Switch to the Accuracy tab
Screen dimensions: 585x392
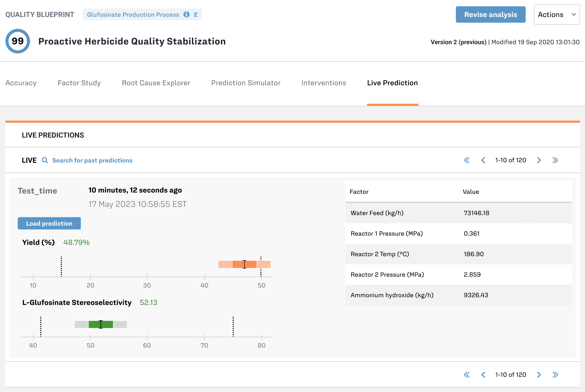(21, 83)
